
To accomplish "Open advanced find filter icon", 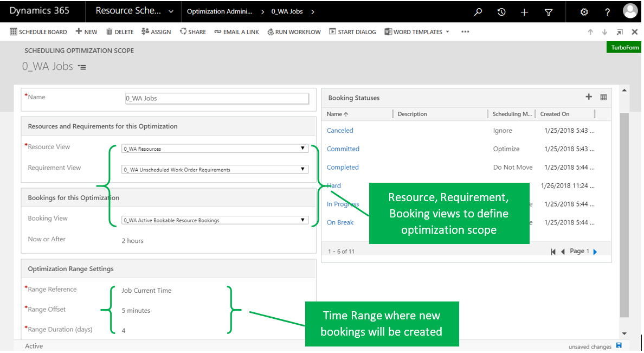I will pos(548,12).
